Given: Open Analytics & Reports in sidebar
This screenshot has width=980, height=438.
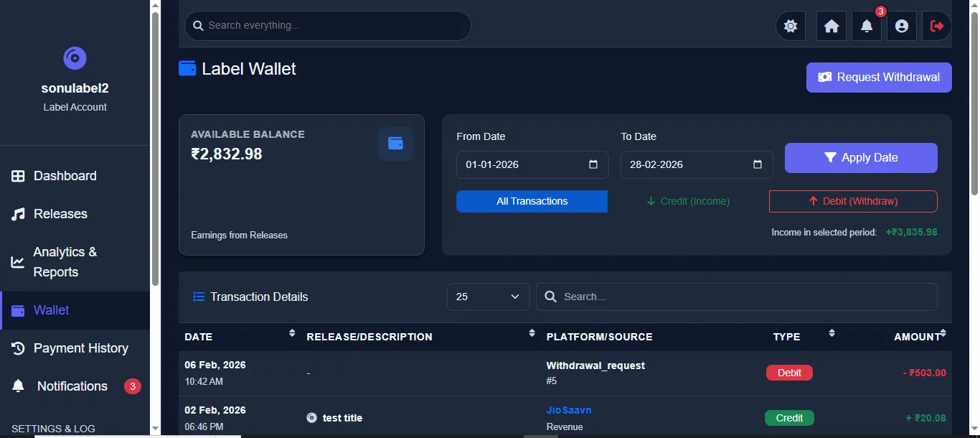Looking at the screenshot, I should pyautogui.click(x=75, y=262).
